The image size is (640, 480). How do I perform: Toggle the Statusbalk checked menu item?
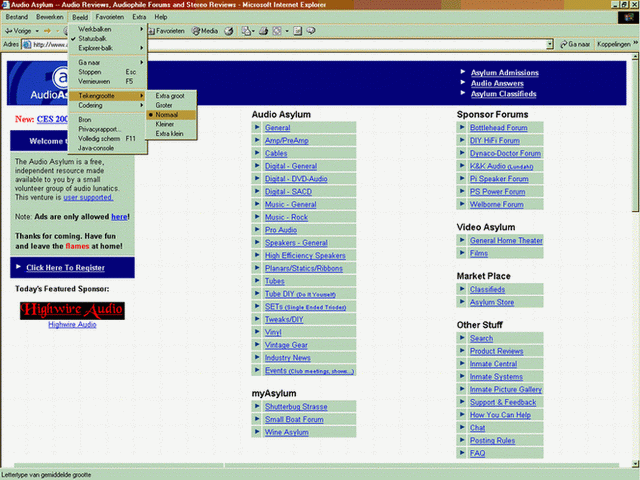tap(107, 38)
